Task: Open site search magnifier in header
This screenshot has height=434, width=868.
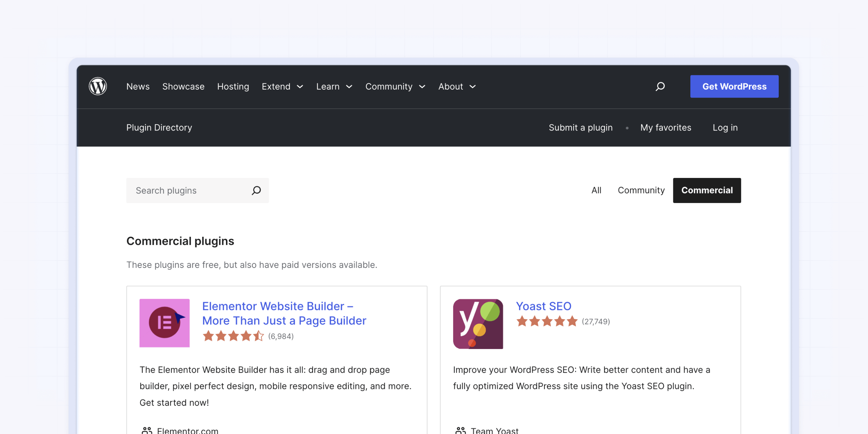Action: (660, 86)
